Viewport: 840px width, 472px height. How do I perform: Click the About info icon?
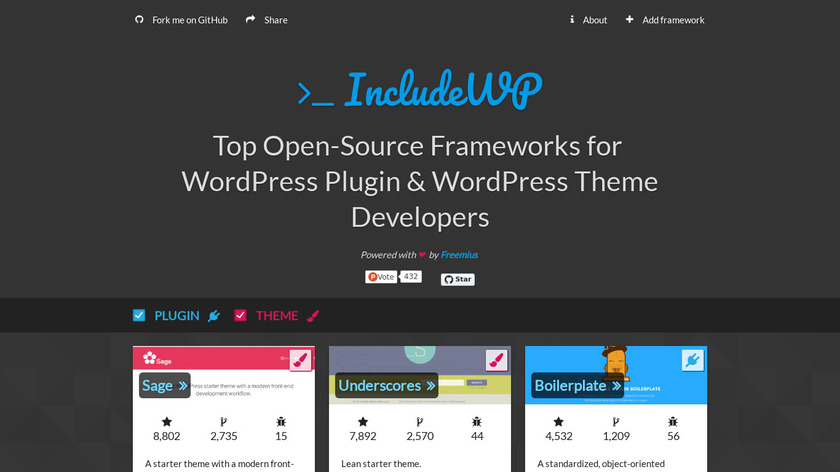coord(572,19)
